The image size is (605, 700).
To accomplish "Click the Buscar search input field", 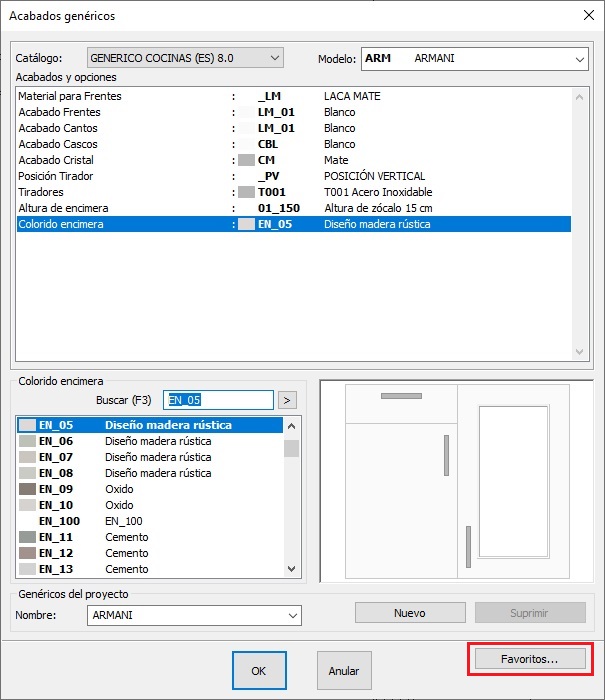I will coord(218,400).
